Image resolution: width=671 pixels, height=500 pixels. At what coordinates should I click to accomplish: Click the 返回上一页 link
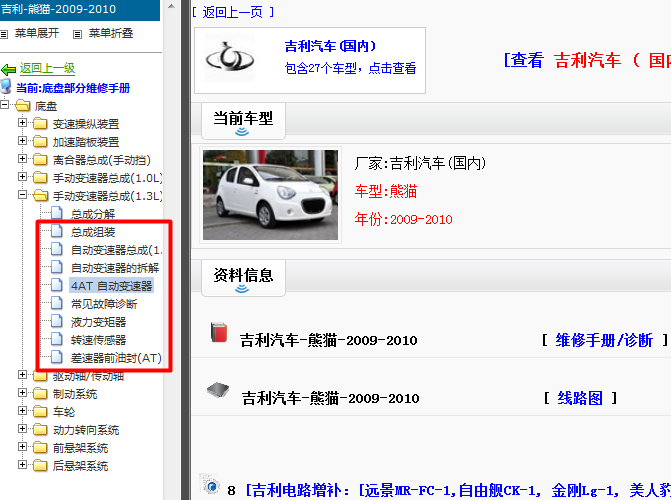[232, 12]
